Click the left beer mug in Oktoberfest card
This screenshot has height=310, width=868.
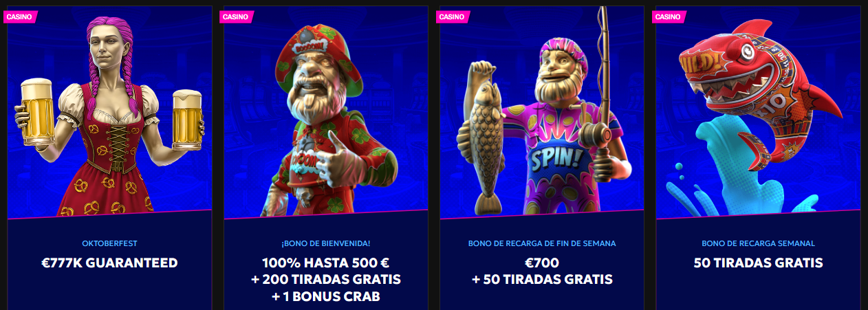[39, 111]
